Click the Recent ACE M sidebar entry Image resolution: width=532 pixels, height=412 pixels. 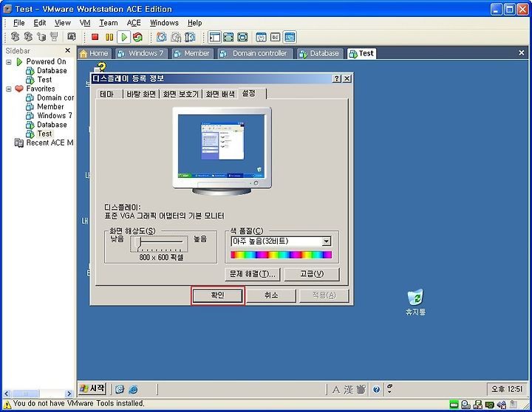[x=44, y=143]
